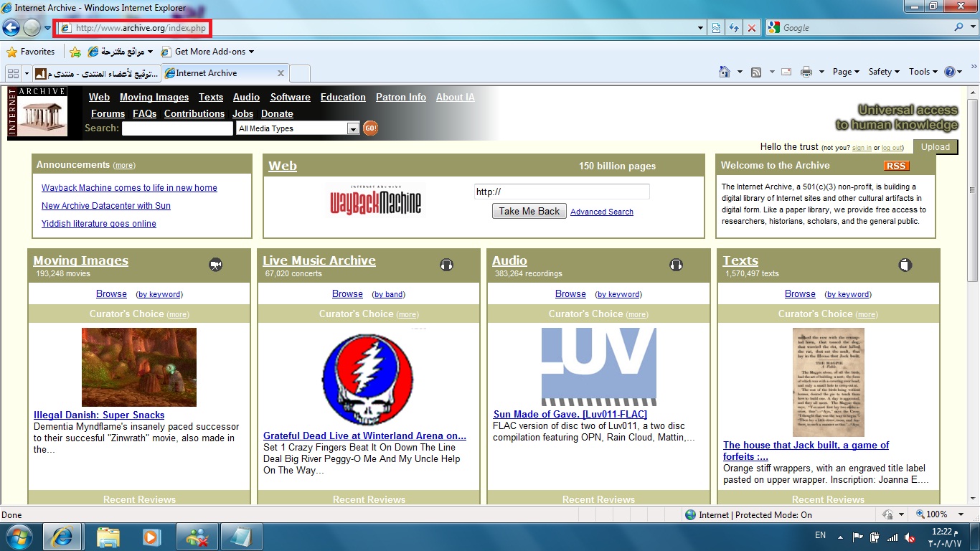
Task: Click the Patron Info navigation link
Action: click(401, 98)
